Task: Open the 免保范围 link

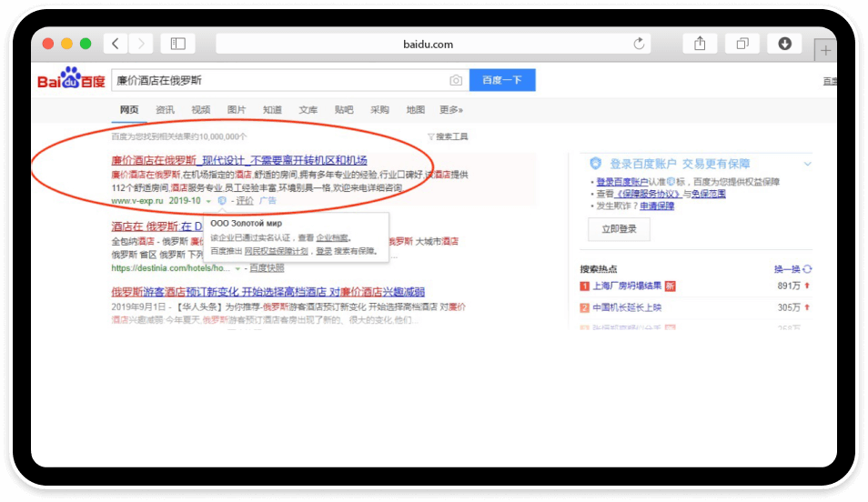Action: [709, 194]
